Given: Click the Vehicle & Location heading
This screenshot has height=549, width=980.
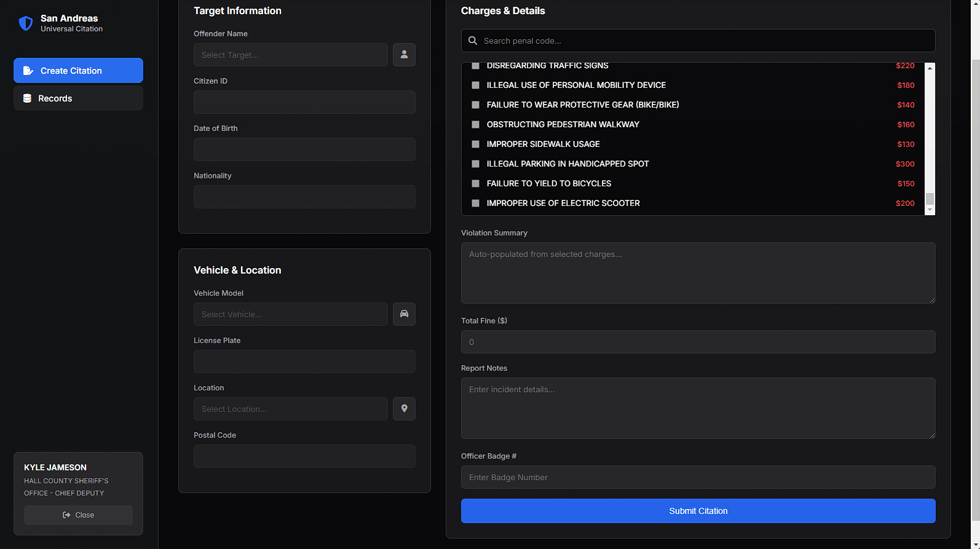Looking at the screenshot, I should coord(237,270).
